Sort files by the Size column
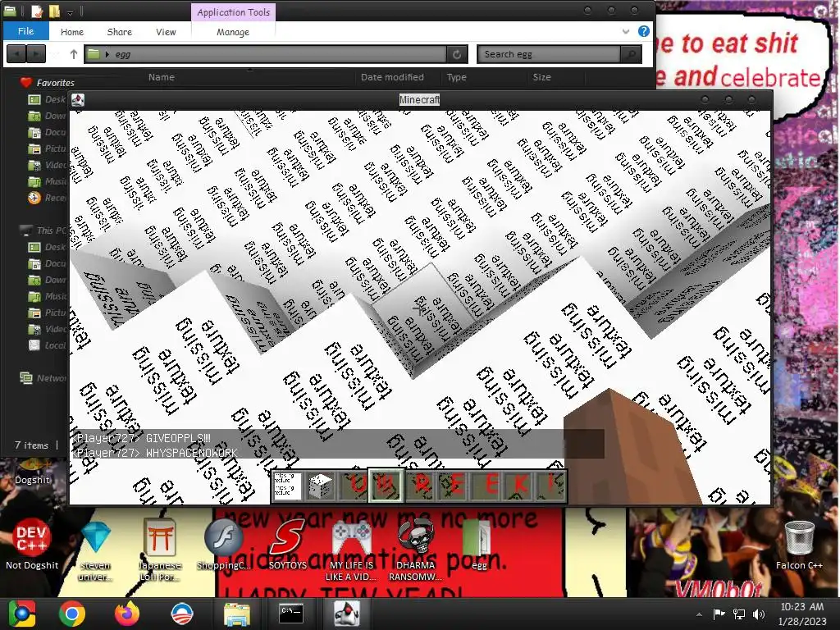The height and width of the screenshot is (630, 840). pos(541,77)
